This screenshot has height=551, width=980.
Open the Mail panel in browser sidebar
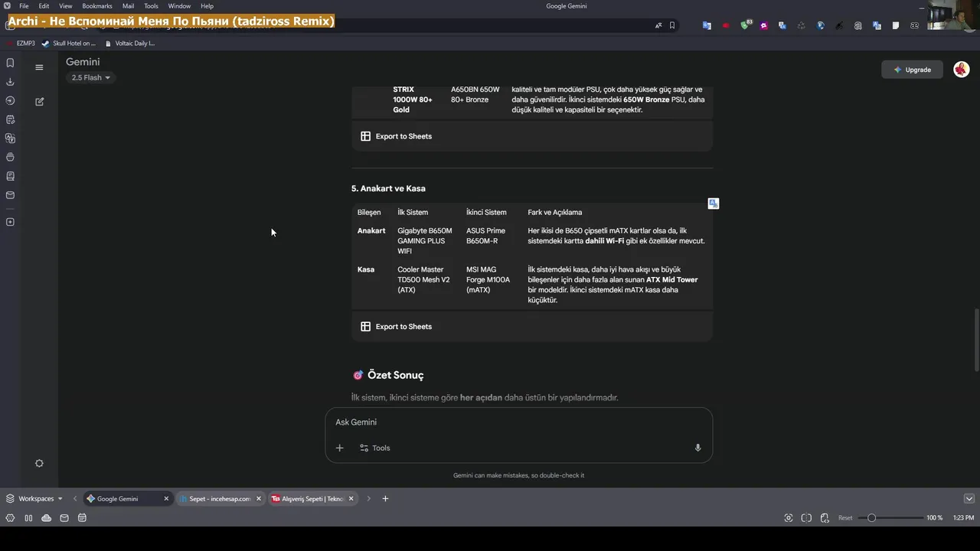coord(10,195)
